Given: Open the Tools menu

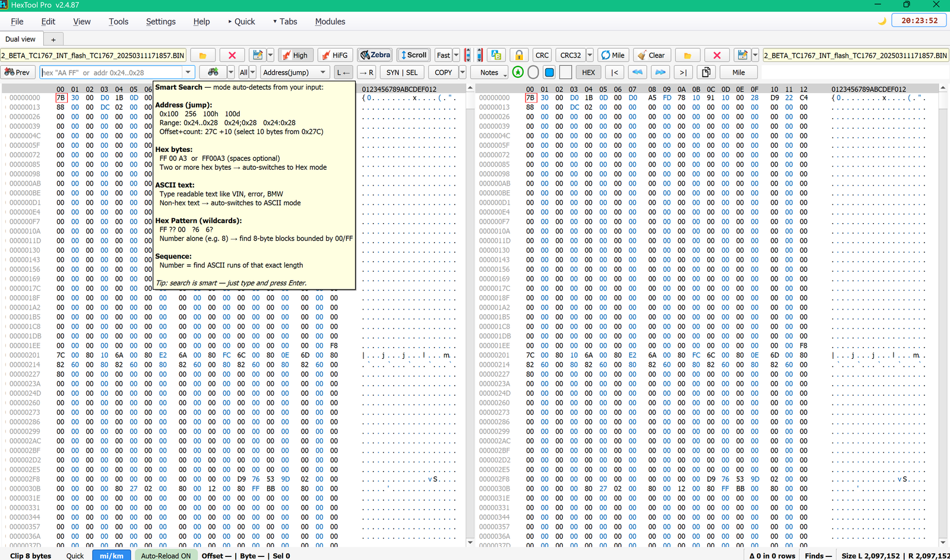Looking at the screenshot, I should click(x=119, y=21).
